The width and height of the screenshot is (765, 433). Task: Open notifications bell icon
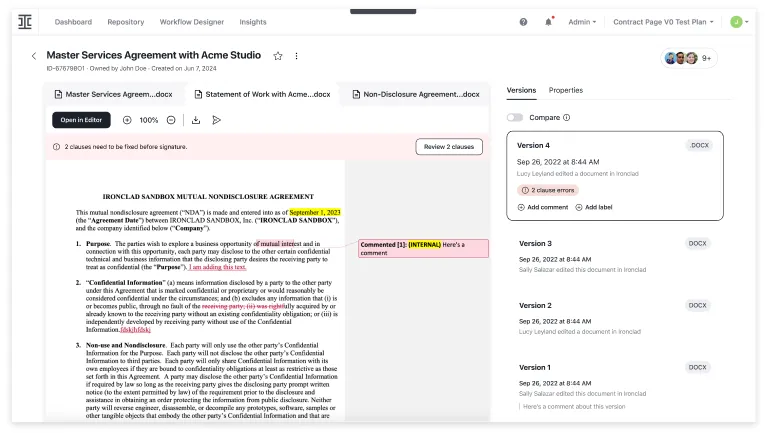click(x=548, y=22)
